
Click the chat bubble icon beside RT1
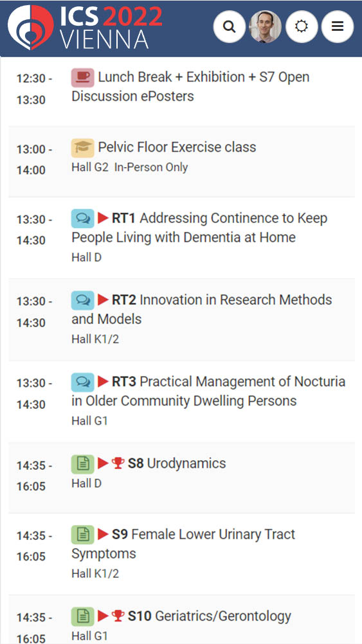[82, 219]
